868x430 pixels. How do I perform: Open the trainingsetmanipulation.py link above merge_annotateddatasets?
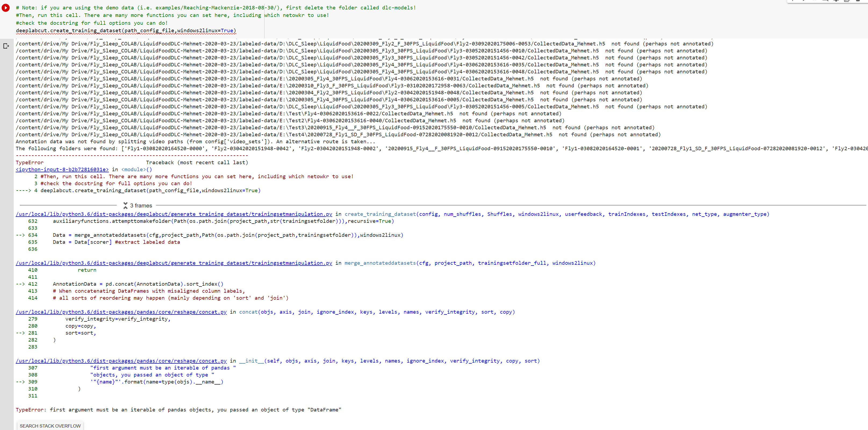tap(174, 263)
